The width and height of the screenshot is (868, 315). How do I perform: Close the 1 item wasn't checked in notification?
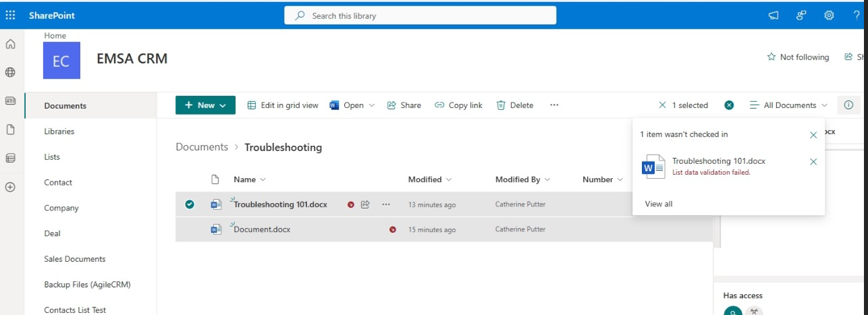pyautogui.click(x=813, y=135)
